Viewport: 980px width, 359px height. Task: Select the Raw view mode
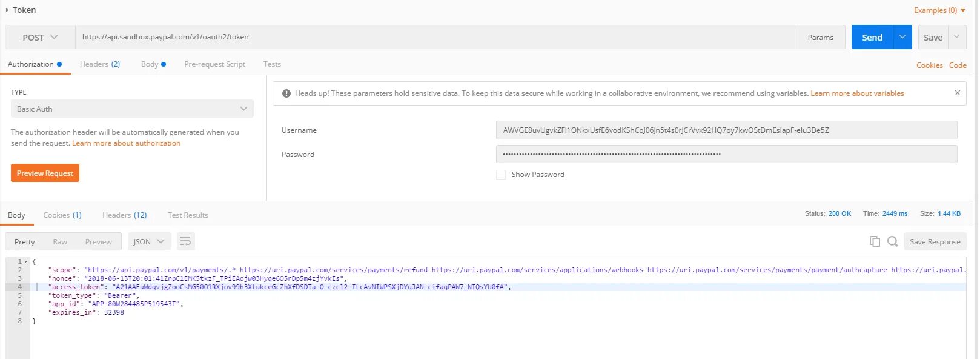[x=60, y=241]
